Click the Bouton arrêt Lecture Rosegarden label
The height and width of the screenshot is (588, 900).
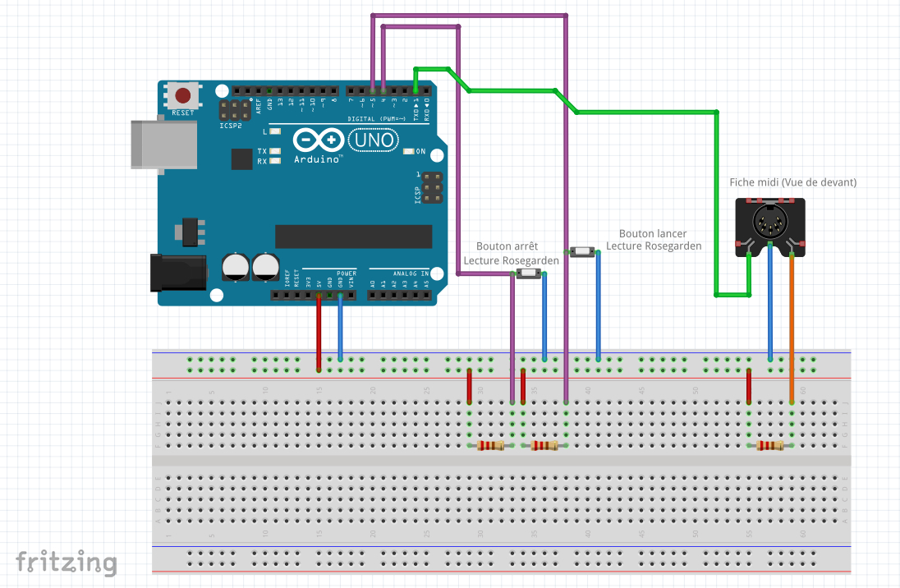(511, 253)
